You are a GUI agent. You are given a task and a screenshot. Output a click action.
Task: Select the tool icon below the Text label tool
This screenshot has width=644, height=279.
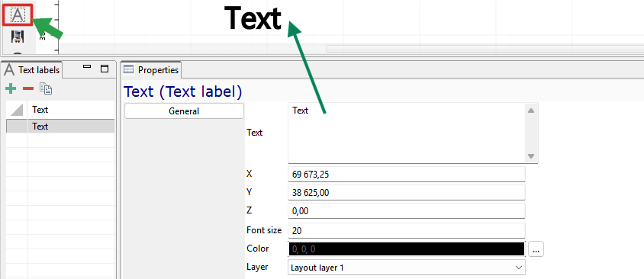point(18,37)
